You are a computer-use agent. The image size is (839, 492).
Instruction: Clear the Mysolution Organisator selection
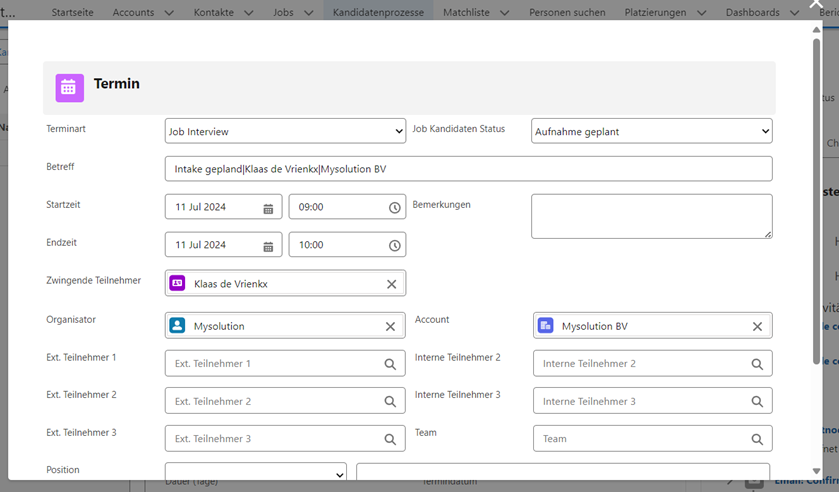pos(390,326)
